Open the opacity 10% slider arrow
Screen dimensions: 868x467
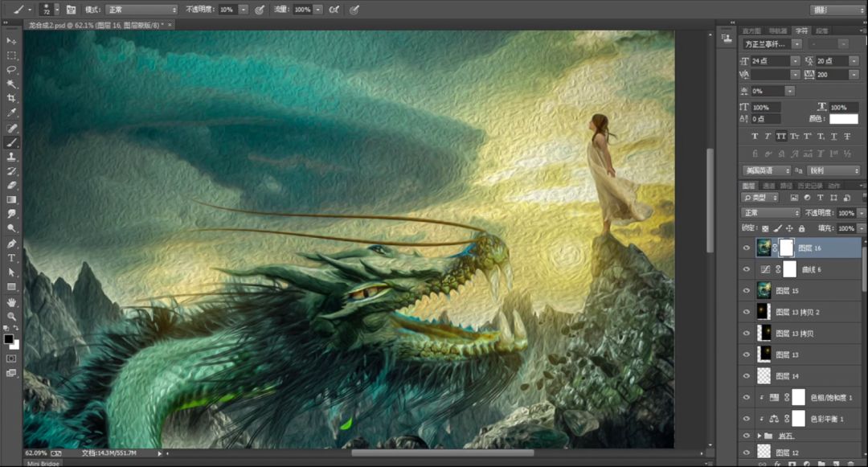click(x=243, y=10)
